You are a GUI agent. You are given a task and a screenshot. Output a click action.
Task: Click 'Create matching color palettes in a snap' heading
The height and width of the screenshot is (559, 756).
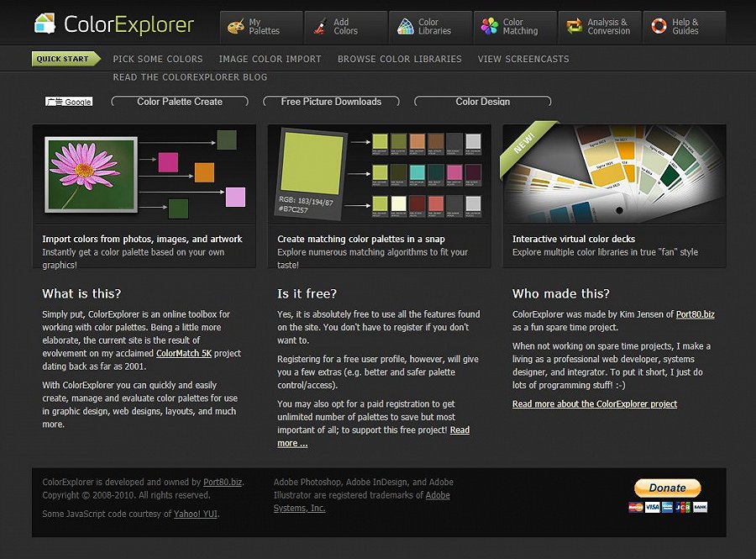coord(361,239)
